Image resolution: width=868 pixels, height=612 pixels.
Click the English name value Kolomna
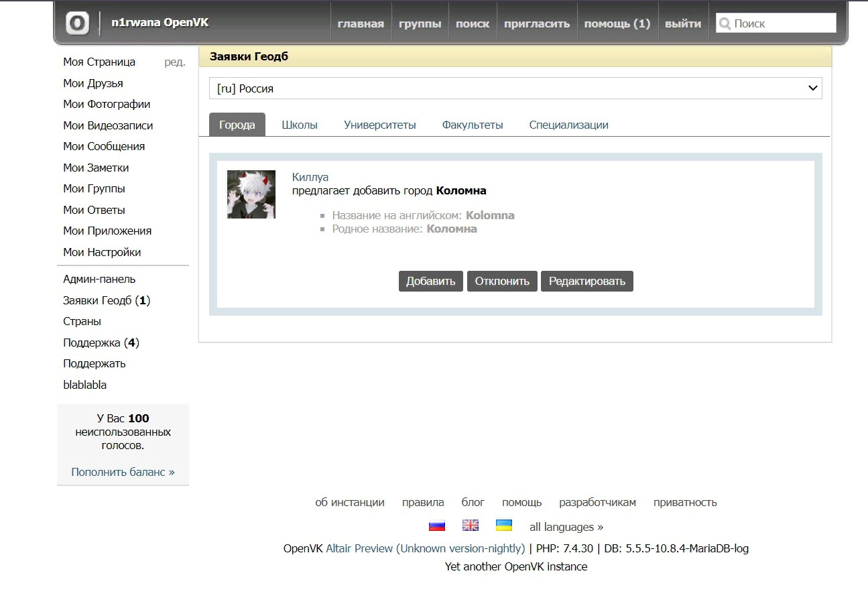[490, 215]
